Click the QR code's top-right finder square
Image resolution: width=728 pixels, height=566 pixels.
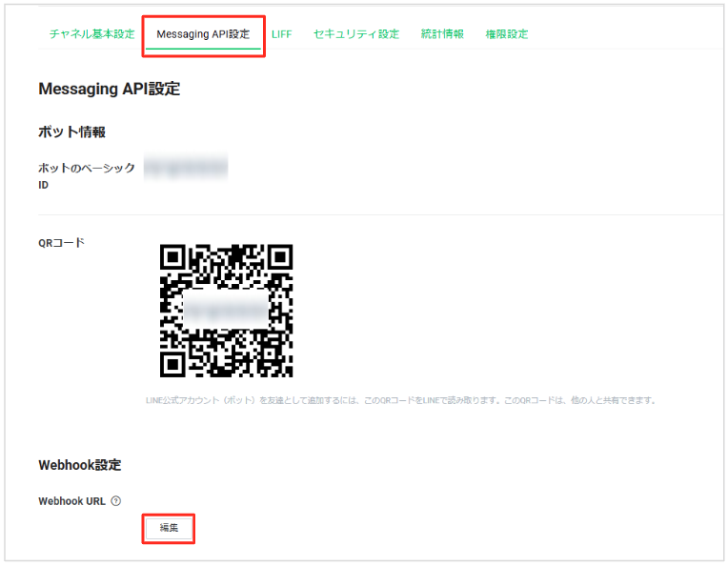click(x=279, y=257)
